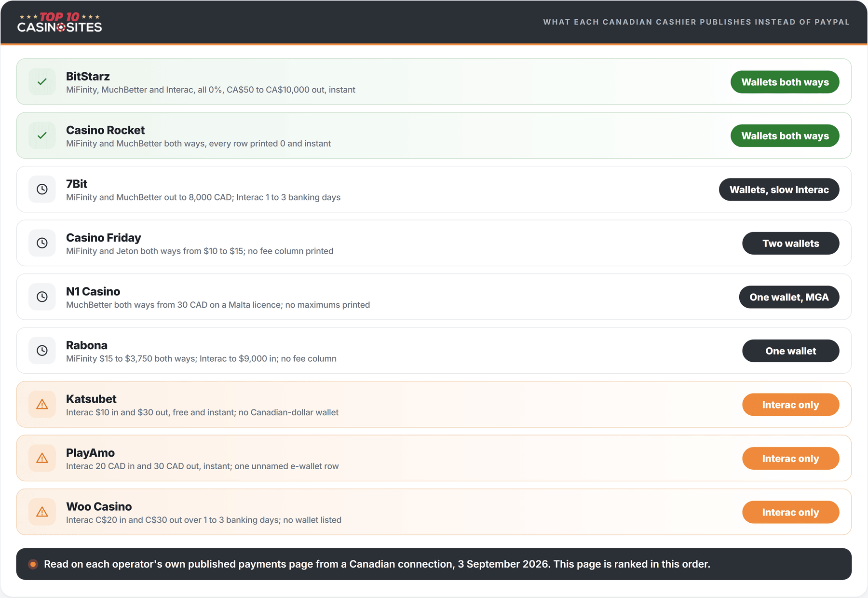Screen dimensions: 868x598
Task: Select the Woo Casino name
Action: pos(99,506)
